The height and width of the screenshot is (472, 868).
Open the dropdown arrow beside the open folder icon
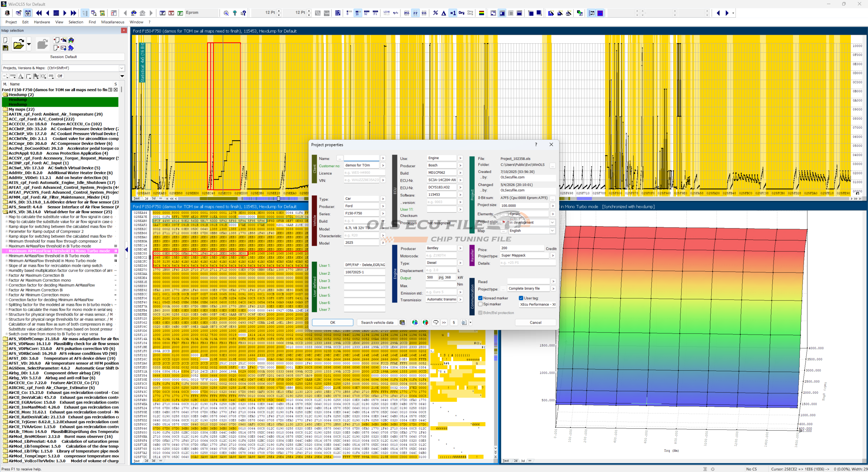coord(29,44)
